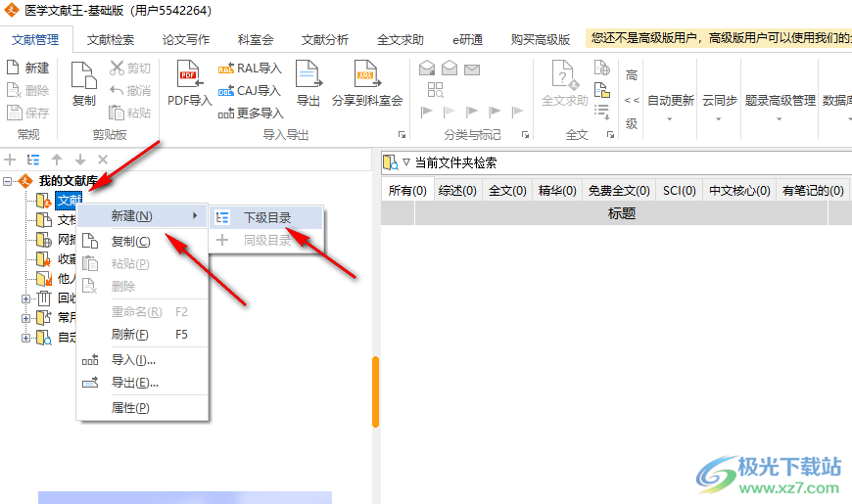Select the 全文(0) filter tab

click(x=507, y=191)
